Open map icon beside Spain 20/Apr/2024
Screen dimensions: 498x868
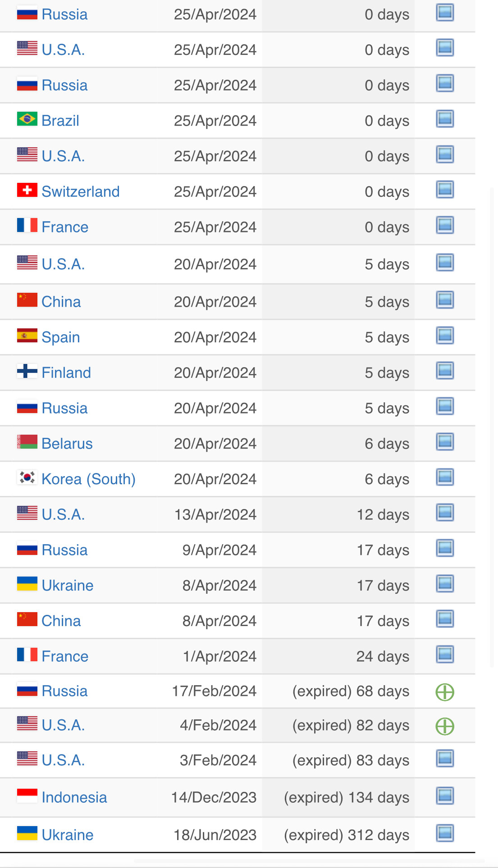point(445,336)
